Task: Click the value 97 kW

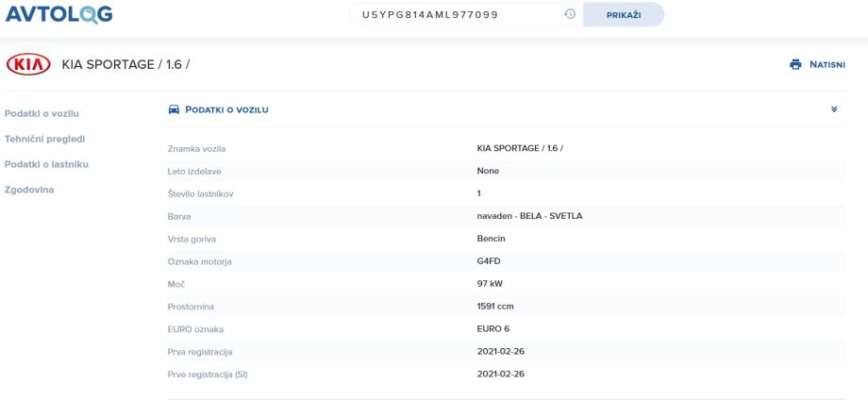Action: [x=490, y=284]
